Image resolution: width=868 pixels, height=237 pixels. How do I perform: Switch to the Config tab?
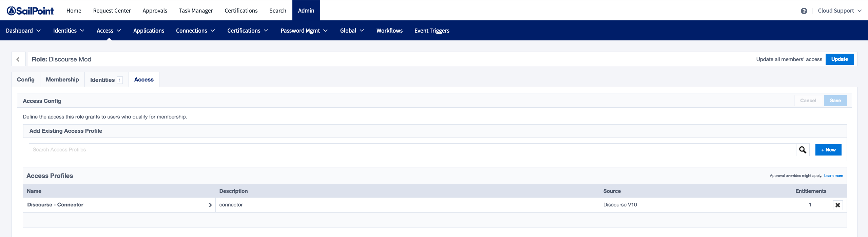[x=26, y=80]
